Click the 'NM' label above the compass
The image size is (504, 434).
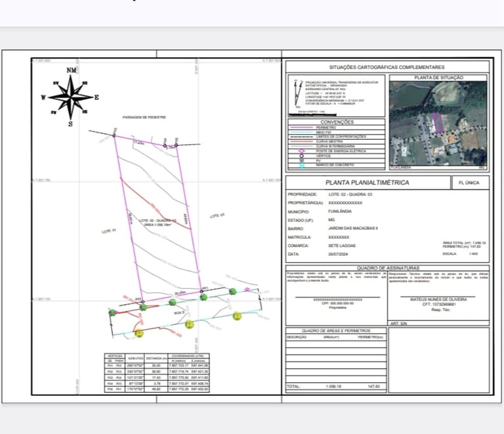72,70
